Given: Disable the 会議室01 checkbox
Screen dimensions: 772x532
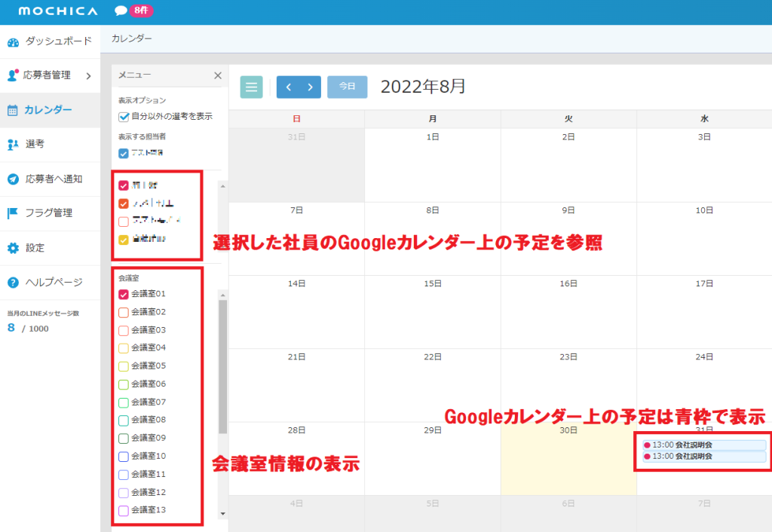Looking at the screenshot, I should [124, 294].
